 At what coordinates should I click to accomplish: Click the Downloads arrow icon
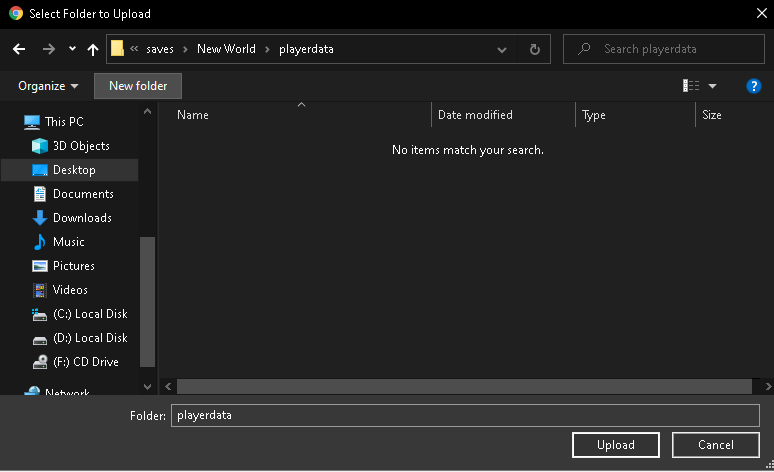tap(39, 218)
